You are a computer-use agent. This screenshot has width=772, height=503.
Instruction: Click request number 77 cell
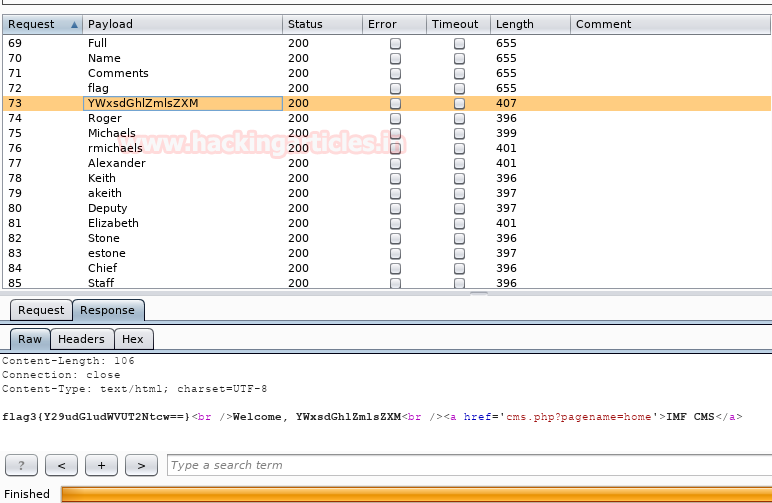pyautogui.click(x=15, y=163)
